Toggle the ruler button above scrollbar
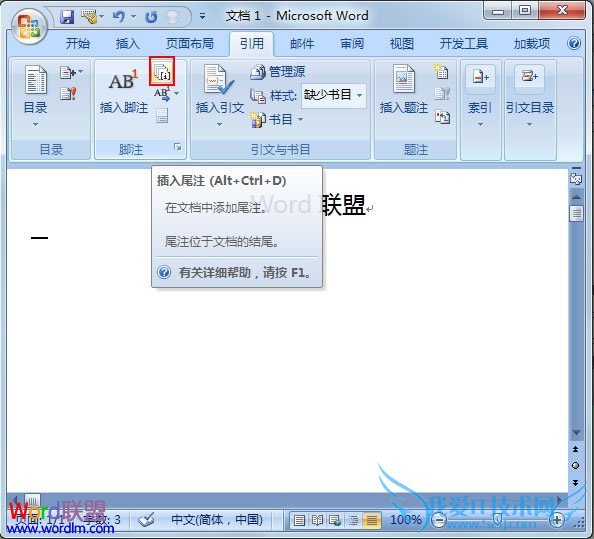 (576, 178)
